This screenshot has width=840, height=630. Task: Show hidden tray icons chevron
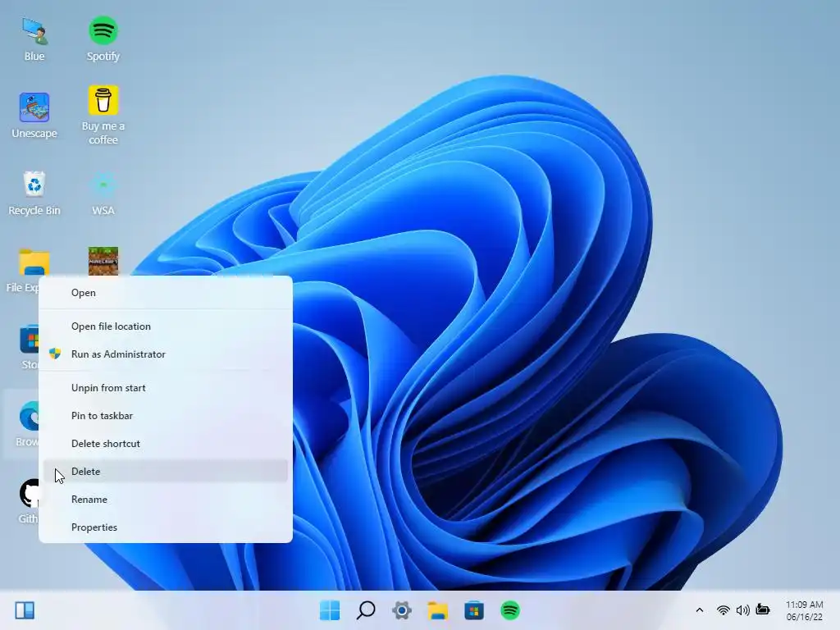699,610
